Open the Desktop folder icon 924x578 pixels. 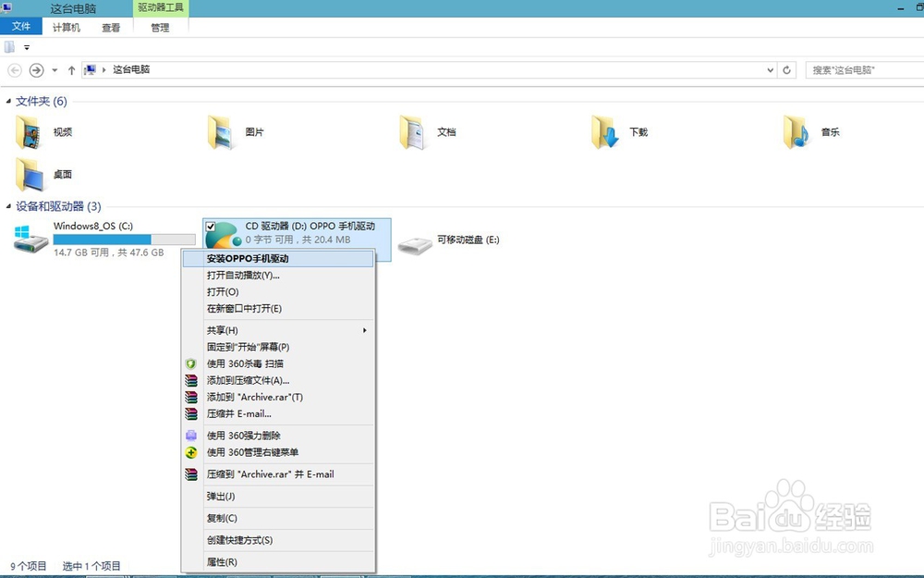pos(30,175)
